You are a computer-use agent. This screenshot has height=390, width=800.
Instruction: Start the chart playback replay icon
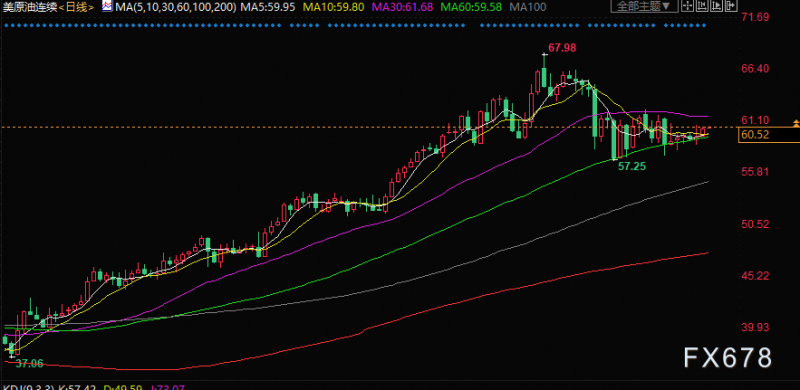[x=716, y=6]
